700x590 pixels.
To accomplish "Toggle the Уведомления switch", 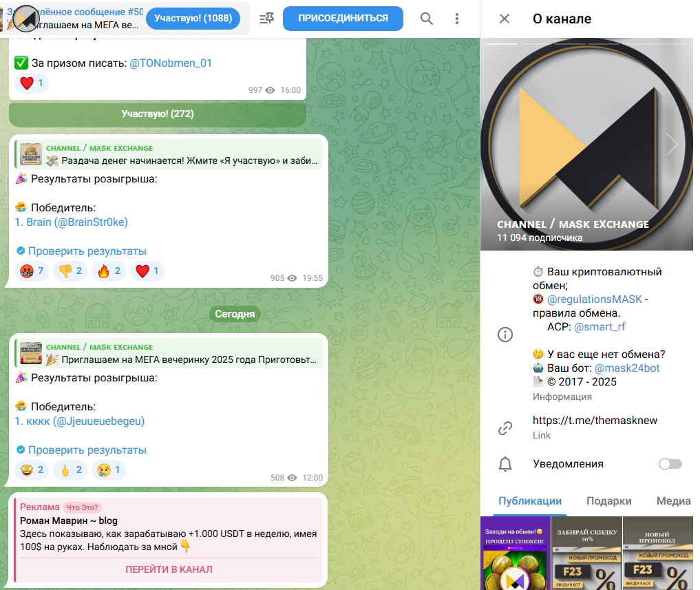I will [x=670, y=464].
